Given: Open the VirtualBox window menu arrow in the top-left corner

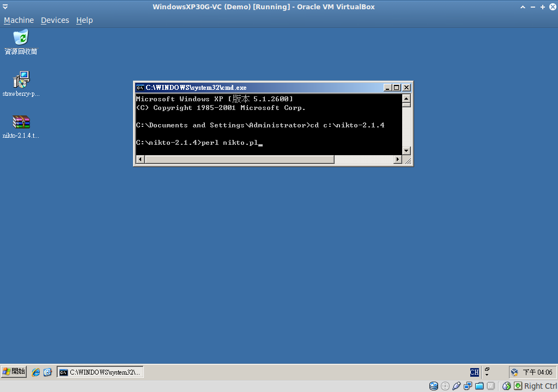Looking at the screenshot, I should (x=5, y=7).
